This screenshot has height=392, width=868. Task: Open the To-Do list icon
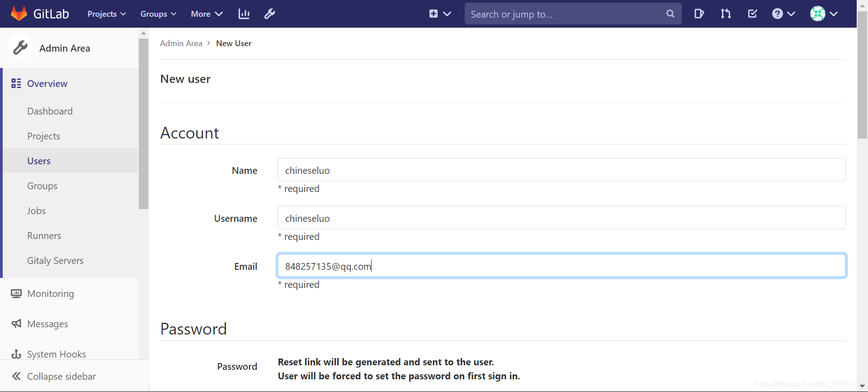point(753,14)
